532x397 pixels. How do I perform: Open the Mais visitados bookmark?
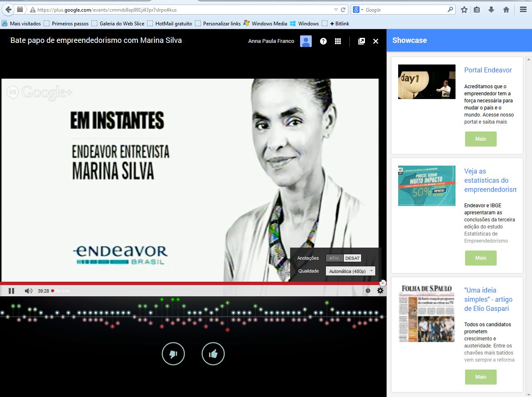tap(22, 24)
